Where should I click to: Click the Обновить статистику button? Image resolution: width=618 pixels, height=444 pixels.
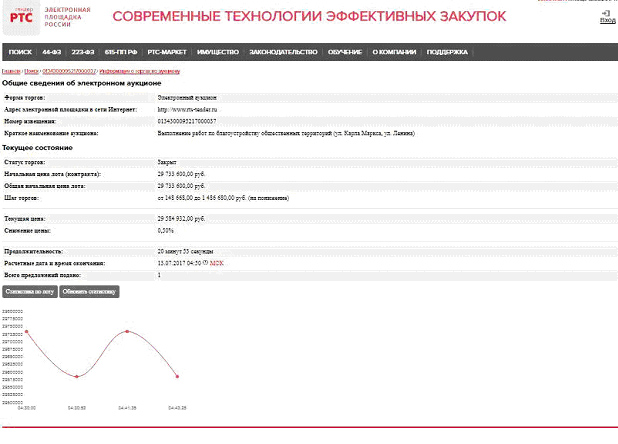point(89,292)
